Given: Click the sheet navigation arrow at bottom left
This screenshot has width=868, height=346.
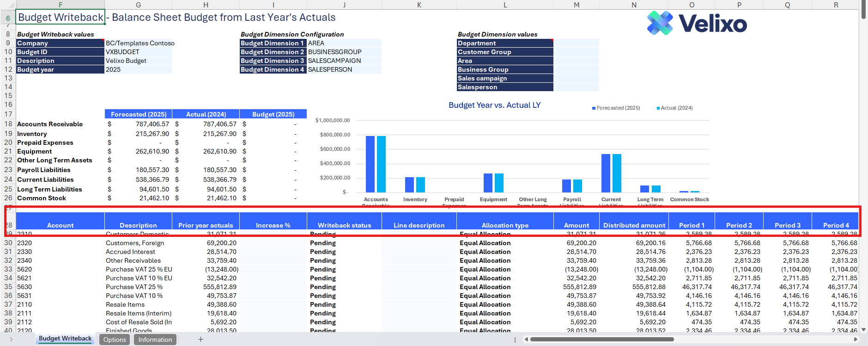Looking at the screenshot, I should pyautogui.click(x=11, y=340).
